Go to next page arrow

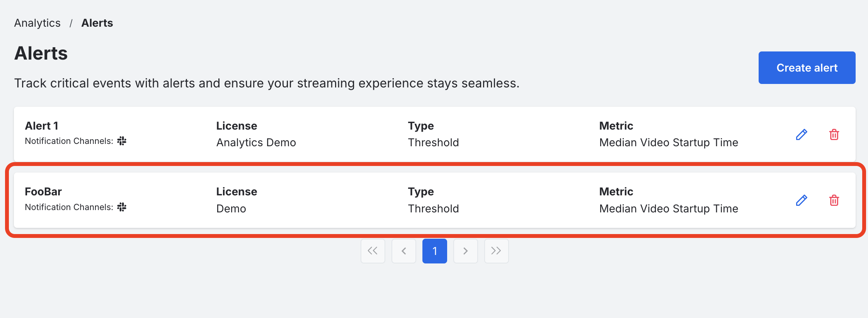[465, 251]
